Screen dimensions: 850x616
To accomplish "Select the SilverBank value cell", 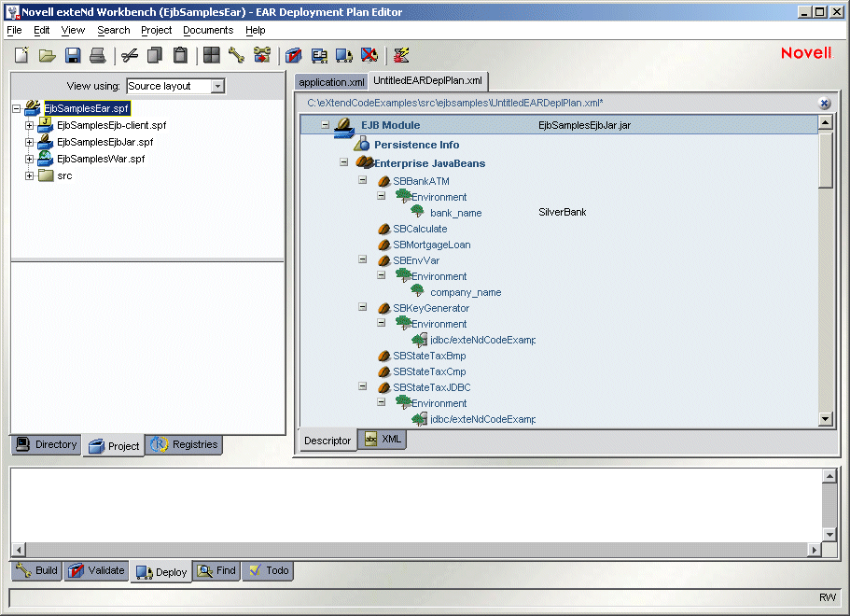I will coord(562,212).
